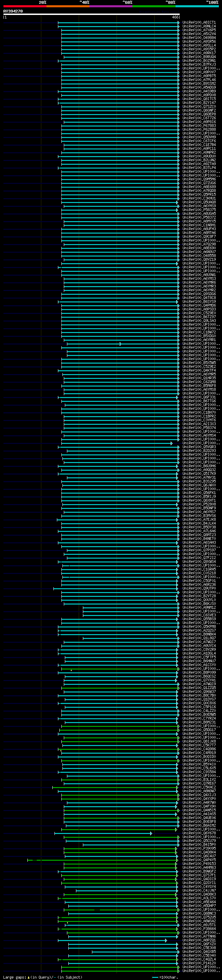The width and height of the screenshot is (222, 980).
Task: Select UniRef100_Q2GYI1 label
Action: tap(199, 883)
